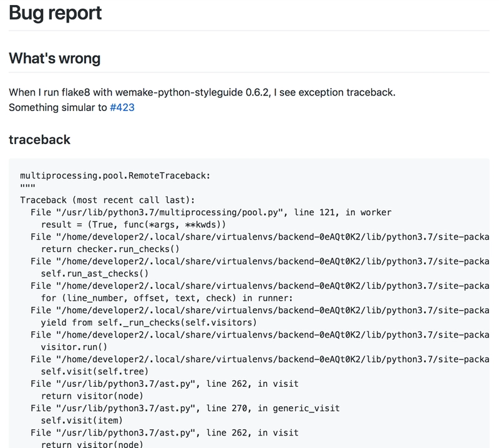Click the first "return visitor(node)" line
Screen dimensions: 499x448
pos(92,396)
